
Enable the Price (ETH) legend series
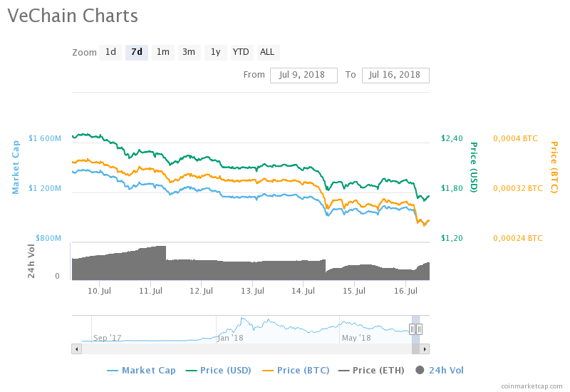371,371
